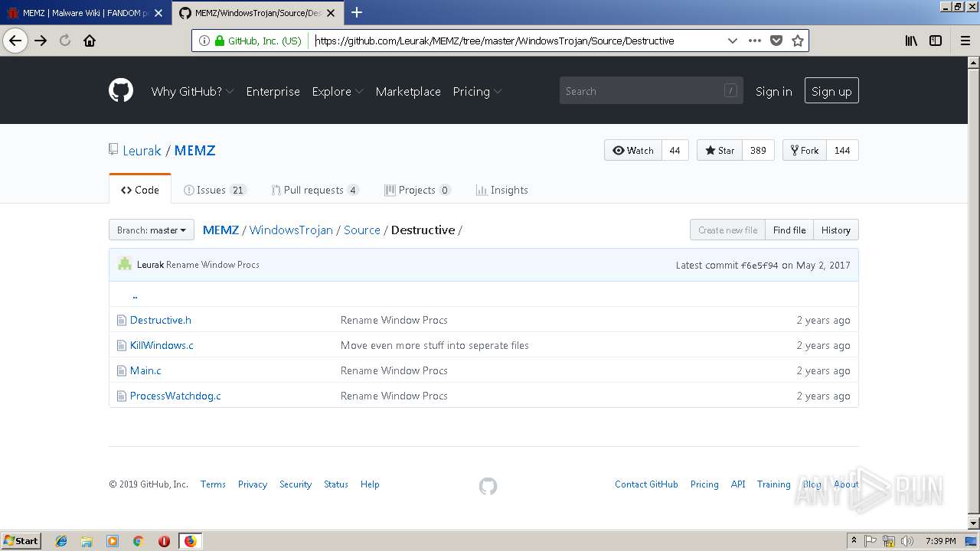Click the browser forward arrow
Image resolution: width=980 pixels, height=551 pixels.
click(41, 41)
